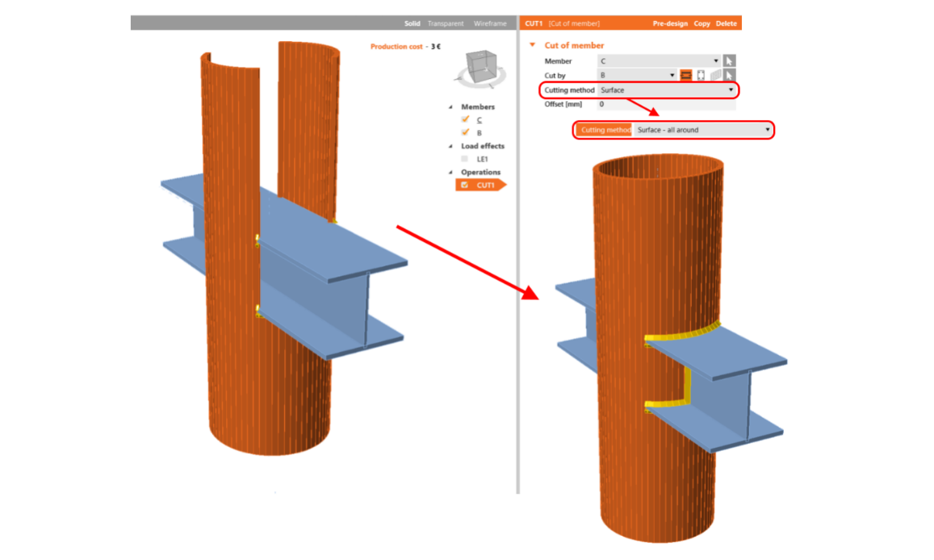Toggle the CUT1 operation checkbox

click(x=464, y=185)
